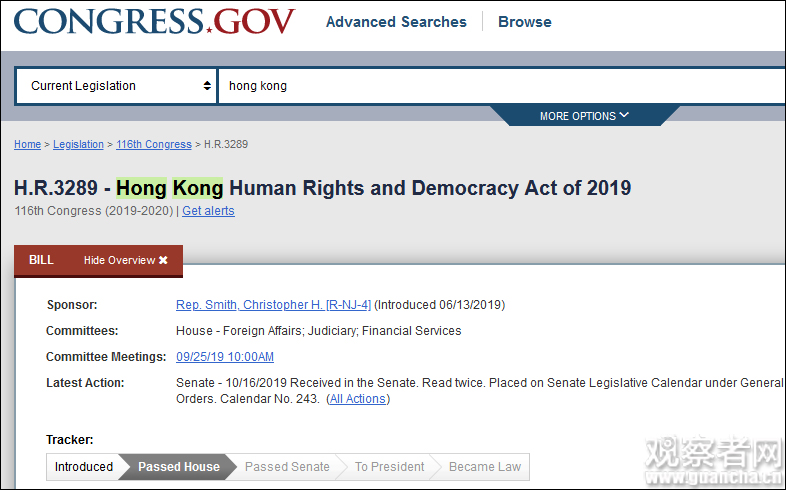Open the Browse menu item

524,22
